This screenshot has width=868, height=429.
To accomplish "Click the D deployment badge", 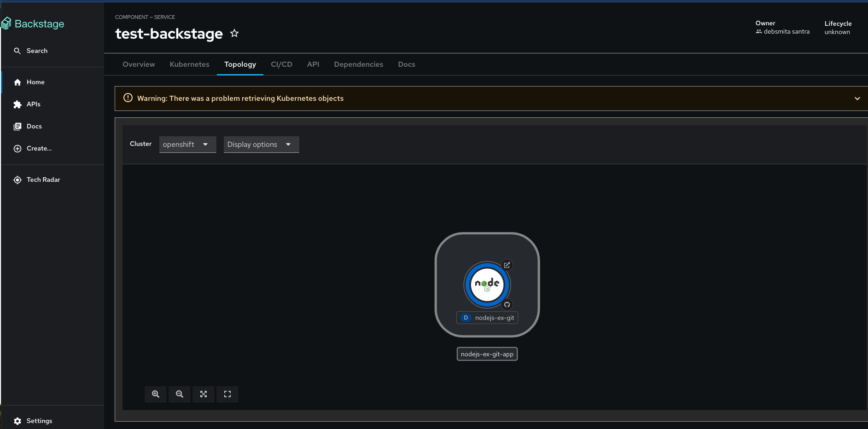I will click(466, 318).
